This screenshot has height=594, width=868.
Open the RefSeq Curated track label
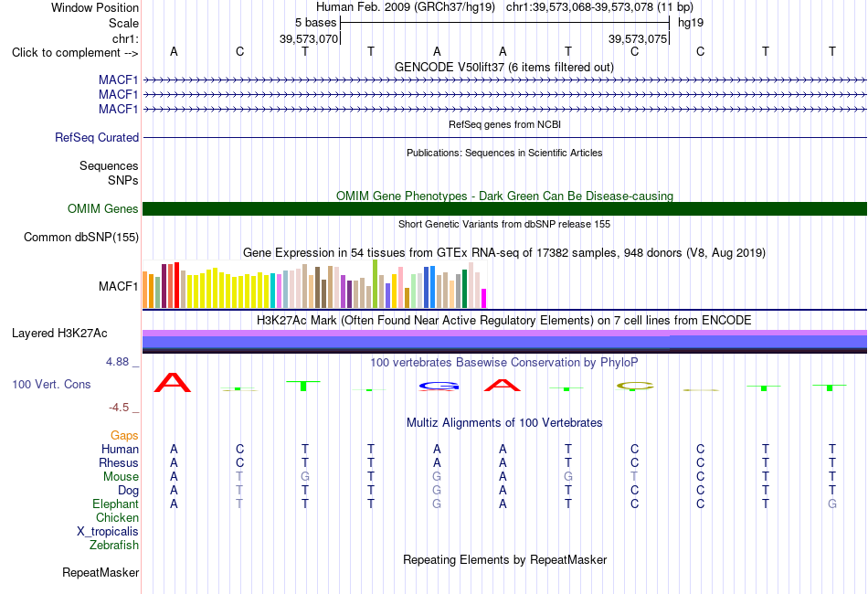96,137
